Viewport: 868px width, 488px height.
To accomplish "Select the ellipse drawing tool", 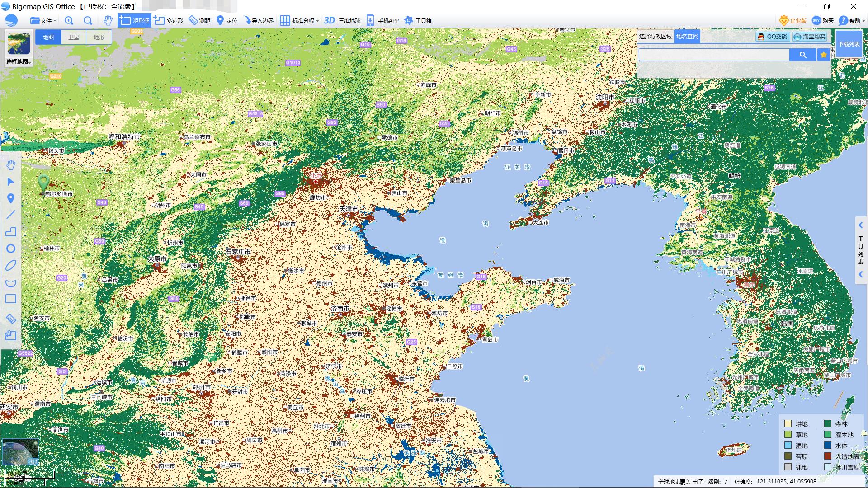I will click(11, 265).
